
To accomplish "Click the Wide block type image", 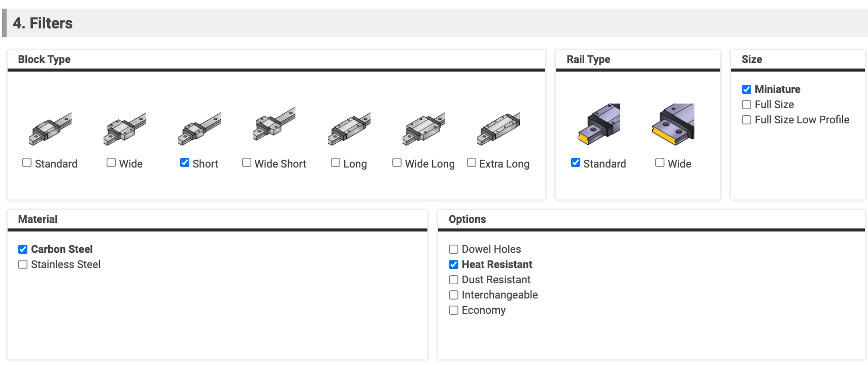I will point(125,129).
